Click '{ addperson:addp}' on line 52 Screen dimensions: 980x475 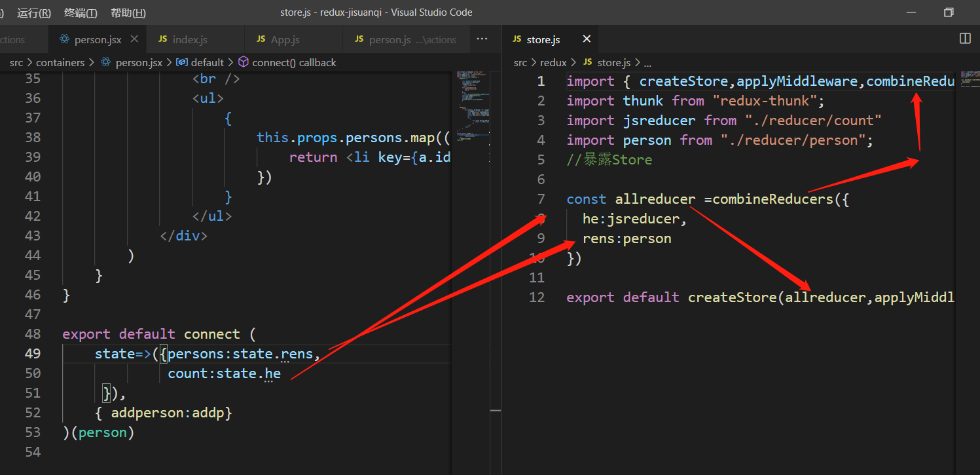164,413
